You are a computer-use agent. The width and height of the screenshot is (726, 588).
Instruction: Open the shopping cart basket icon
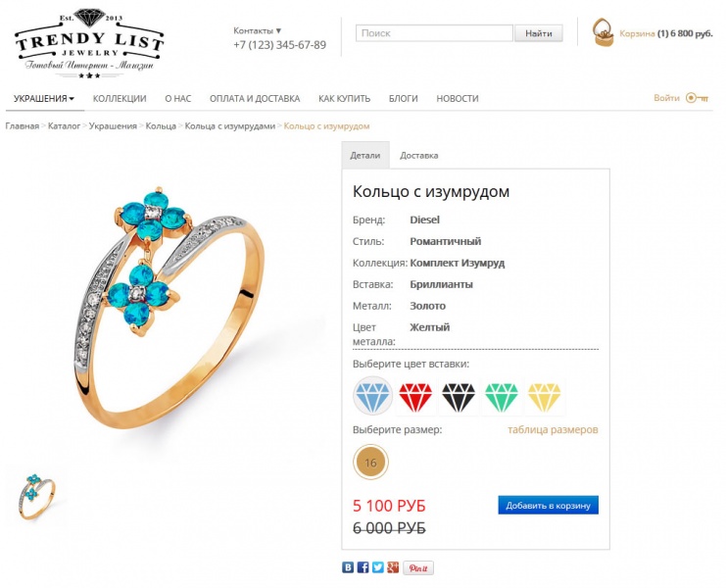point(604,32)
